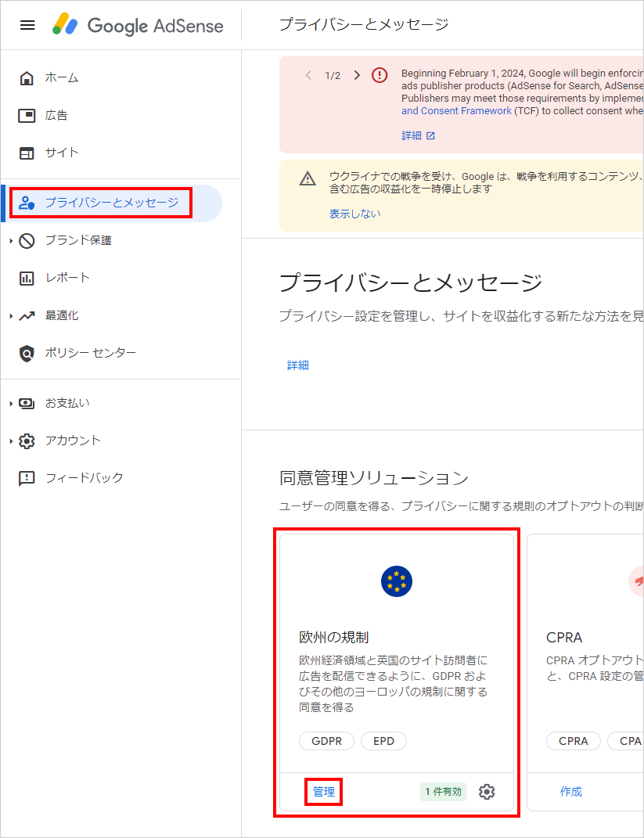Click the EU flag icon on 欧州の規制 card

pos(397,581)
